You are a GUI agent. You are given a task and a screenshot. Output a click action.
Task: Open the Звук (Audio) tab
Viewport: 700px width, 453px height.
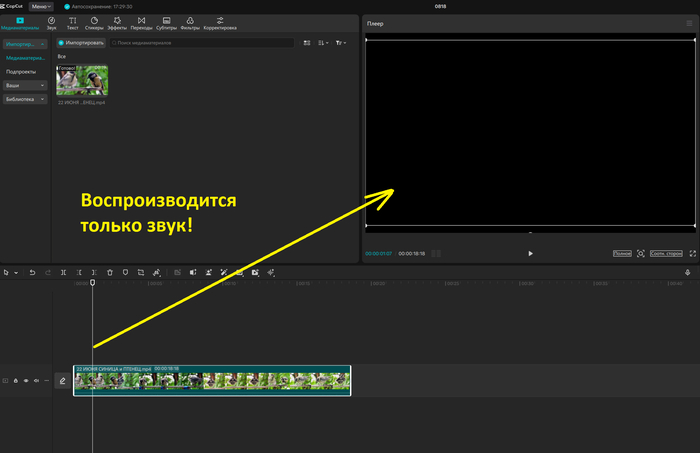pos(51,22)
